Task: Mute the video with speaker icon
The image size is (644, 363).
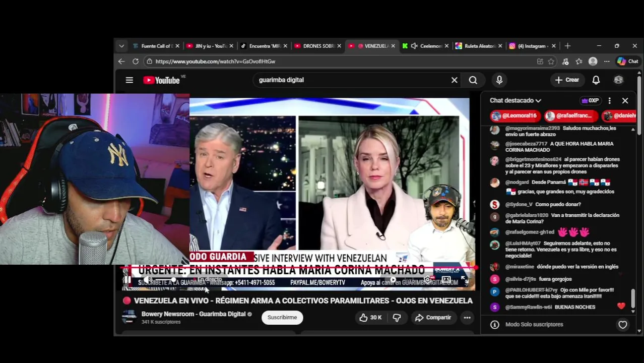Action: pyautogui.click(x=148, y=280)
